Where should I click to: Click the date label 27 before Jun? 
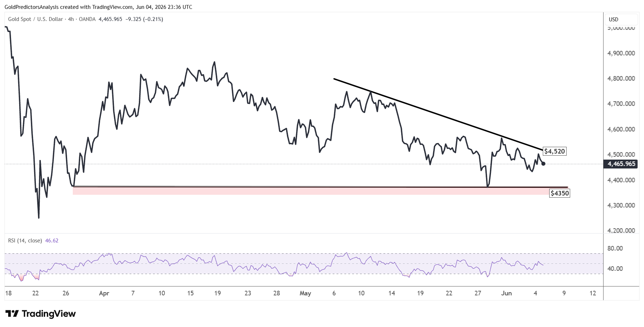[x=478, y=294]
